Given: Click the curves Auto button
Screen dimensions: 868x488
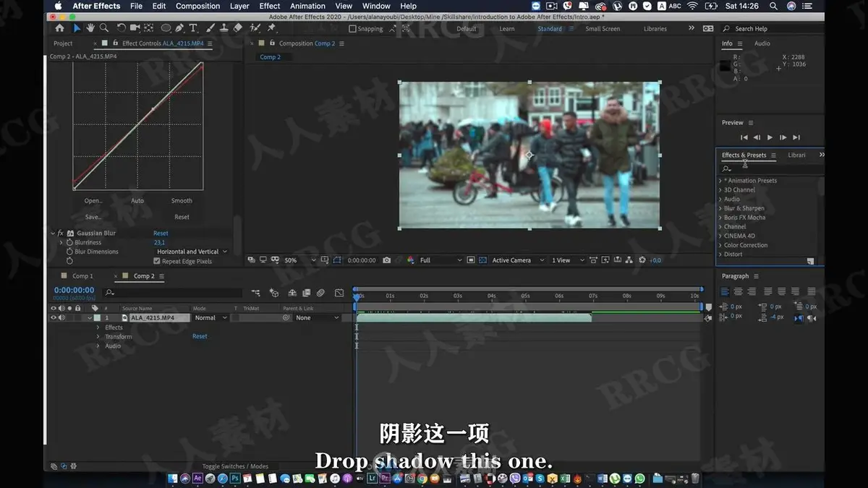Looking at the screenshot, I should [x=137, y=201].
